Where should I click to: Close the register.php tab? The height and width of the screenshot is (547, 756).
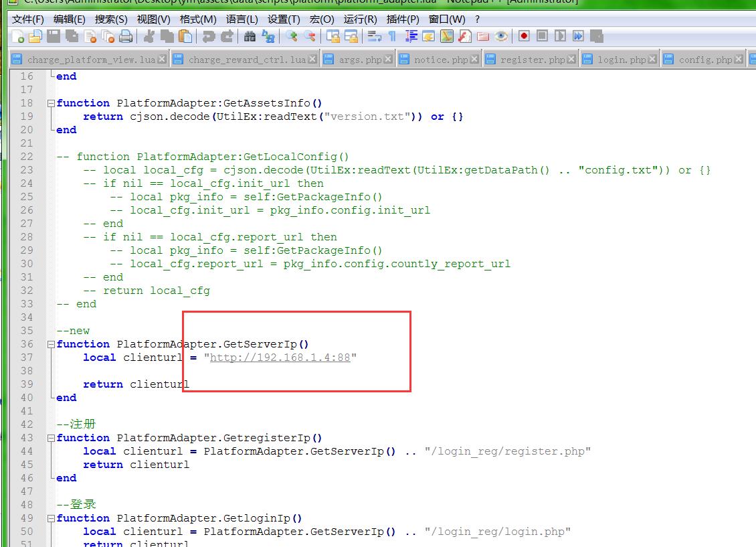coord(571,60)
